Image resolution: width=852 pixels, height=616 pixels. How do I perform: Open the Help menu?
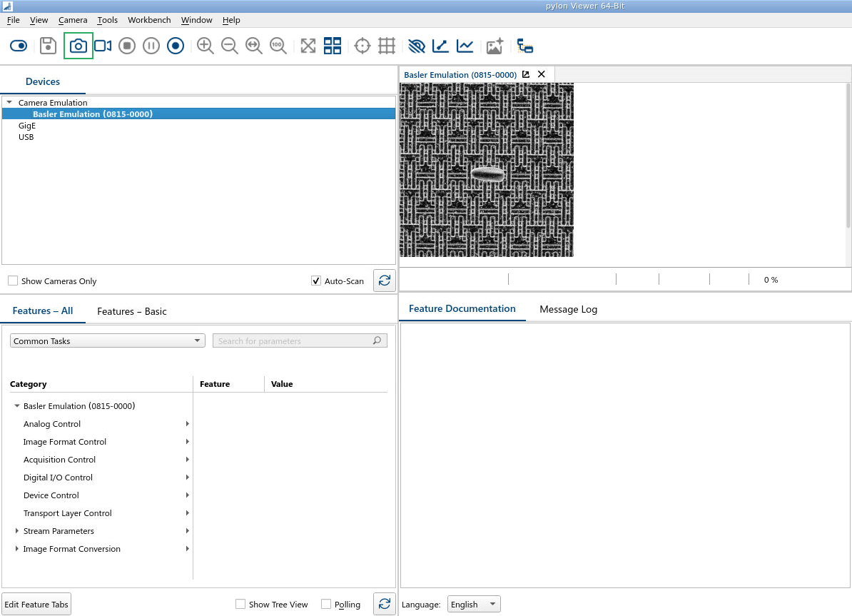pos(231,20)
